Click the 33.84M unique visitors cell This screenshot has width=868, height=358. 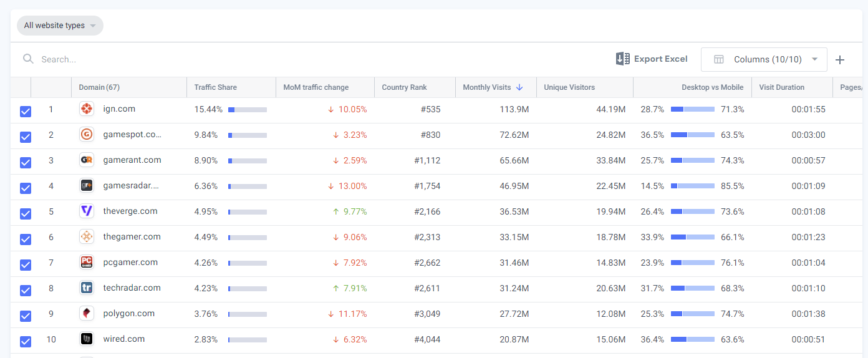click(x=610, y=160)
